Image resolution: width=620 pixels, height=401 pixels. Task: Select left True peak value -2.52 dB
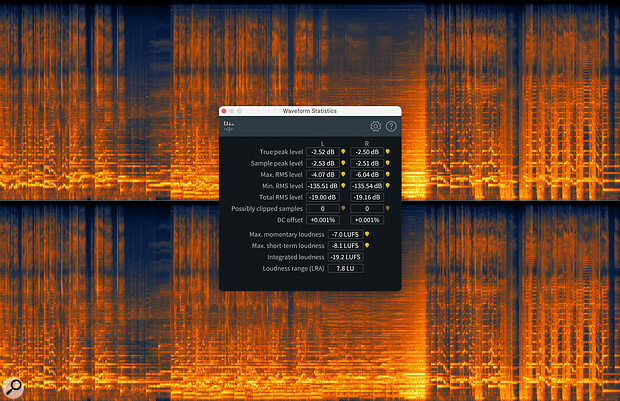pyautogui.click(x=323, y=152)
